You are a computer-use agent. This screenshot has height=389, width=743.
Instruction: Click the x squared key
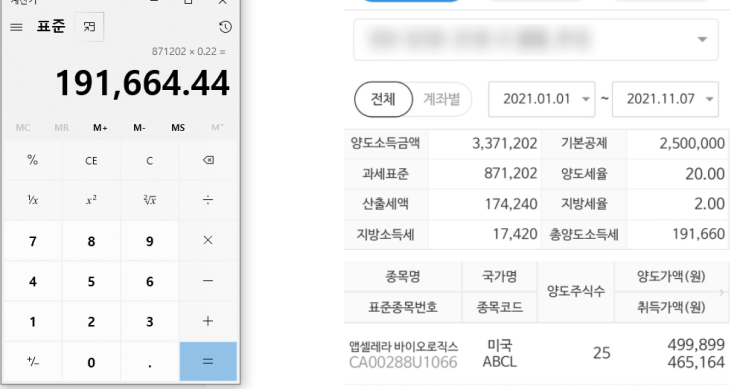coord(91,200)
